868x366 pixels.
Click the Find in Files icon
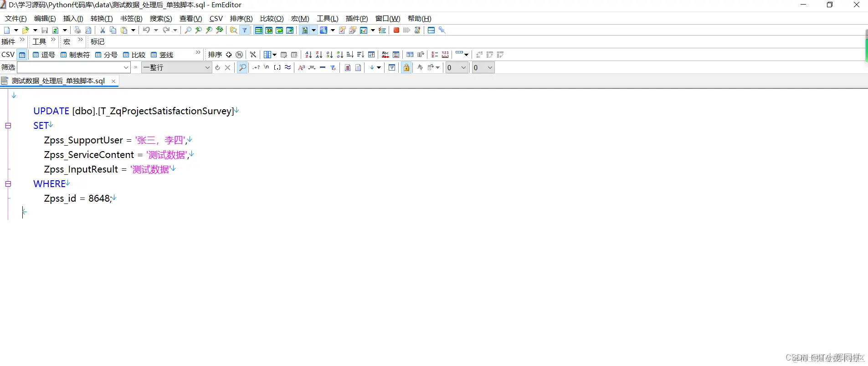point(233,30)
